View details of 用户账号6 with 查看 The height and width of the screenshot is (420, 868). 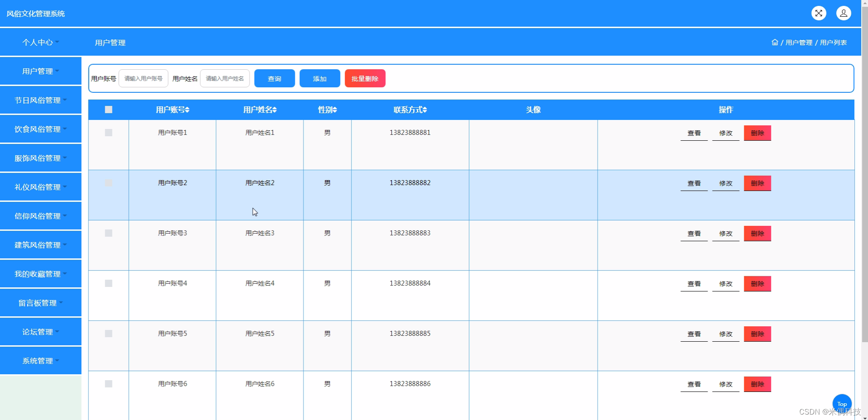pyautogui.click(x=694, y=384)
